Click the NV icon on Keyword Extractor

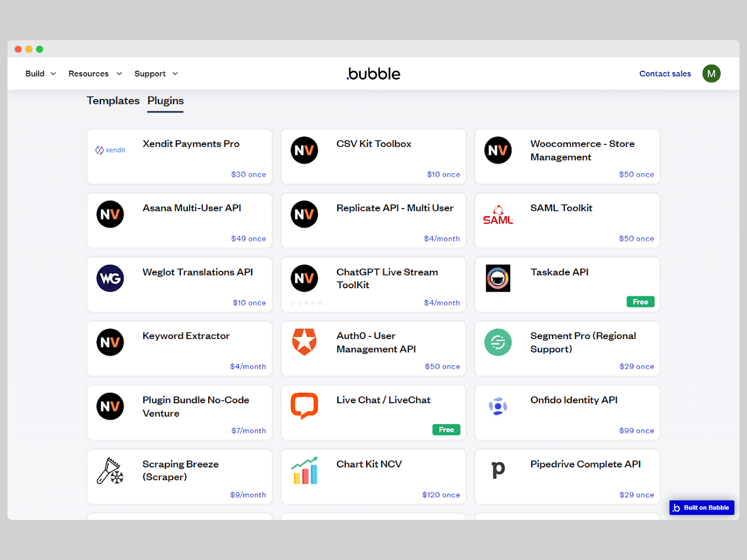(110, 342)
